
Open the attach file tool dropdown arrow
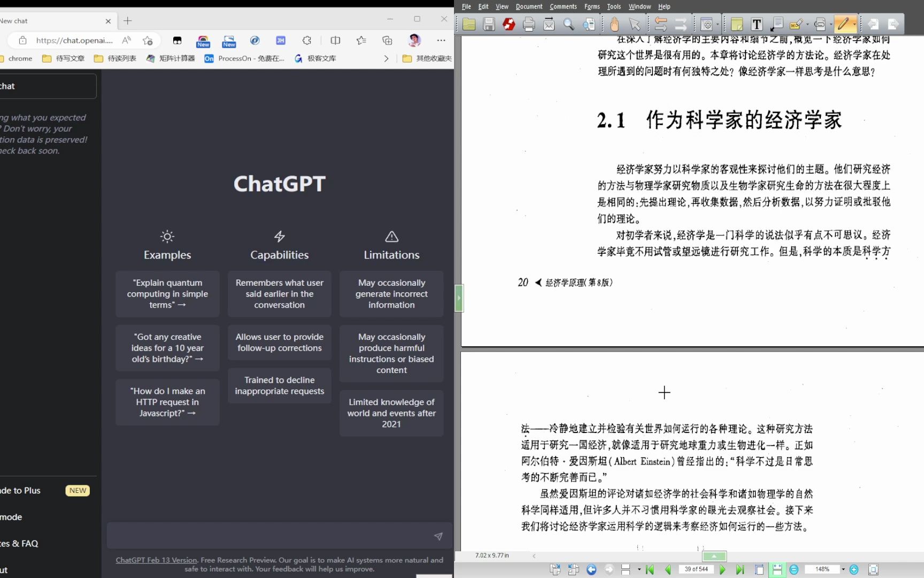pyautogui.click(x=831, y=24)
